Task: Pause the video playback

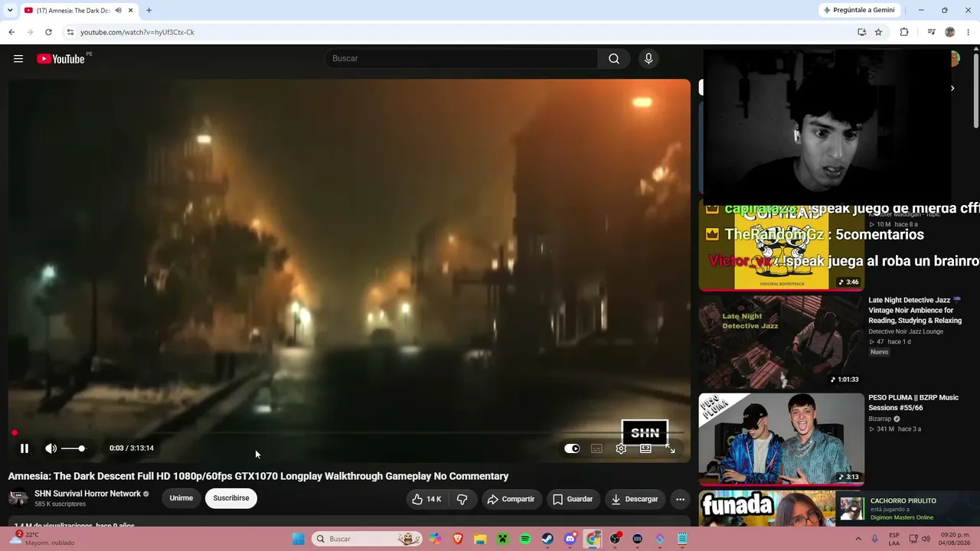Action: pyautogui.click(x=24, y=448)
